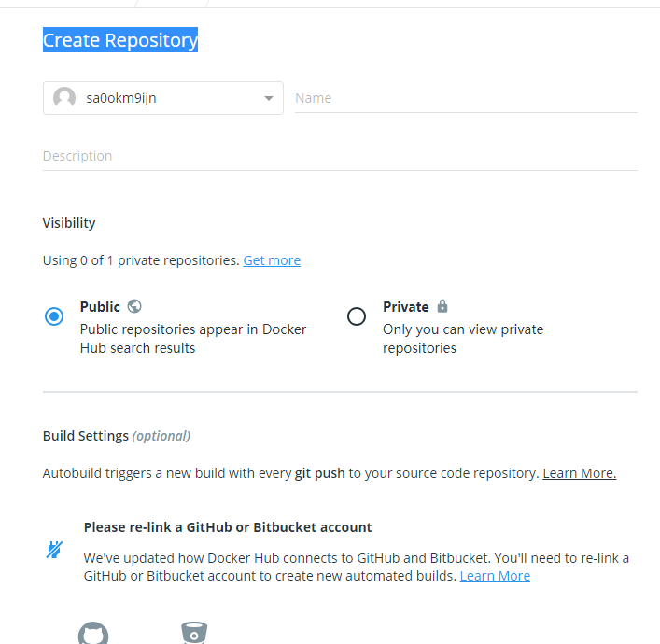Click the Create Repository heading
Image resolution: width=660 pixels, height=644 pixels.
[x=120, y=40]
